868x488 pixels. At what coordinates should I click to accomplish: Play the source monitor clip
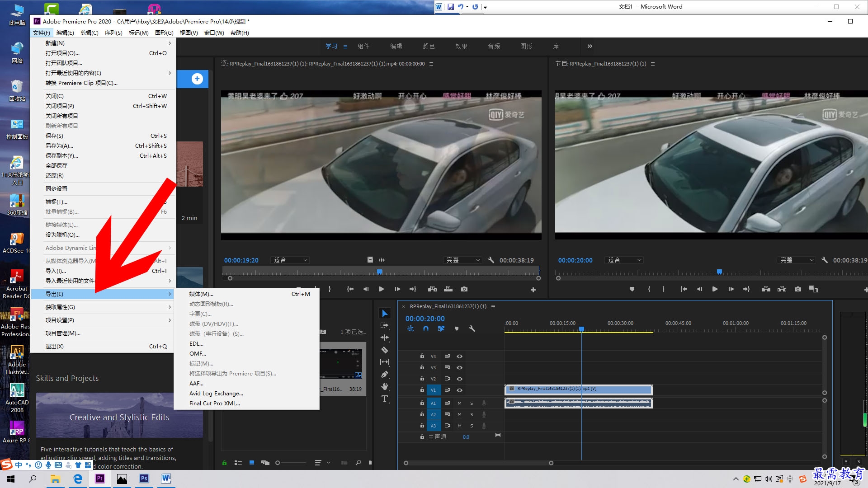point(381,289)
